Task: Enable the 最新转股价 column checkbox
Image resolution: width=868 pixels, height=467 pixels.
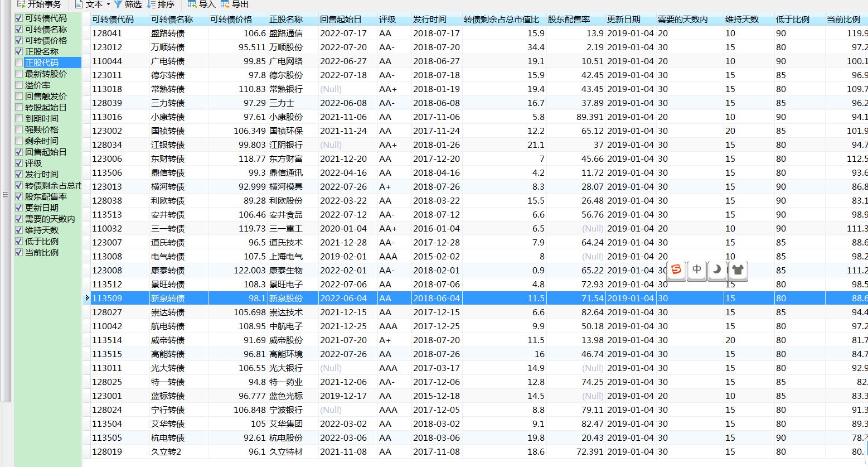Action: click(x=20, y=74)
